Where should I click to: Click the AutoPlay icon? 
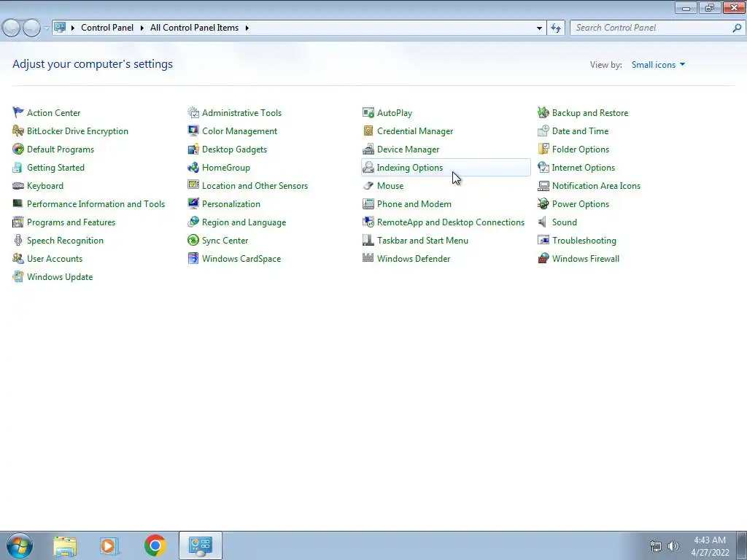click(368, 112)
